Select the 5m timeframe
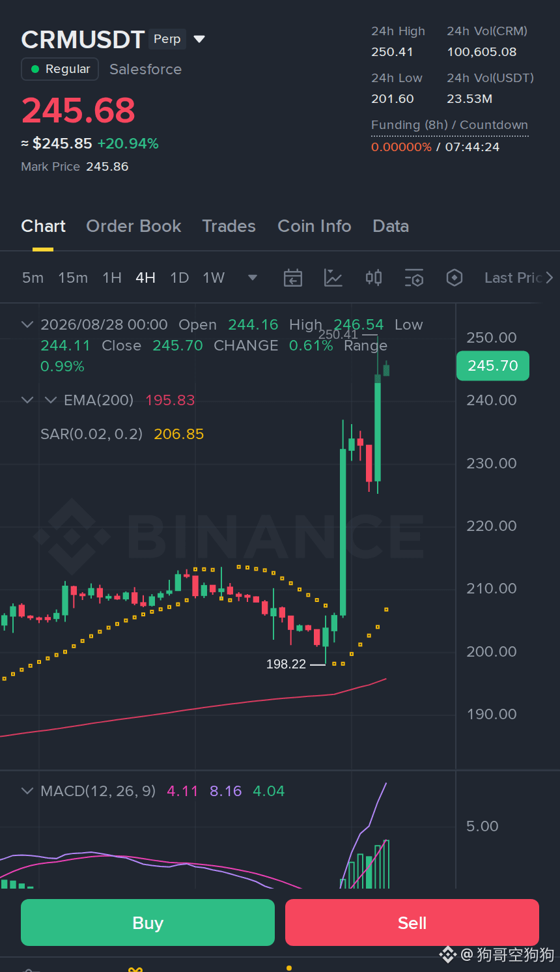Viewport: 560px width, 972px height. (x=33, y=278)
